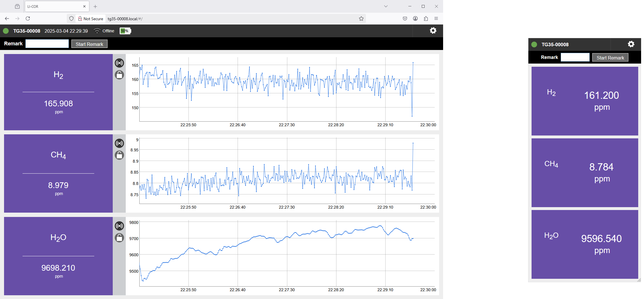
Task: Open Firefox application hamburger menu
Action: (436, 19)
